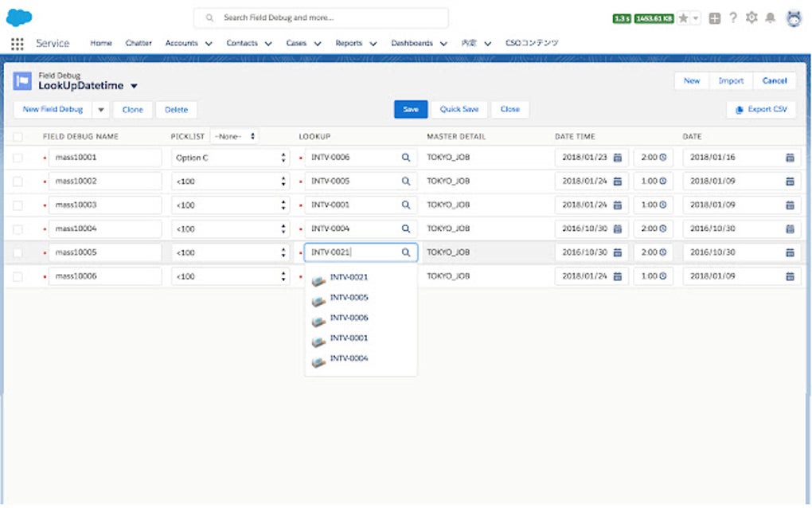Expand the LookUpDatetime list view dropdown

tap(134, 86)
